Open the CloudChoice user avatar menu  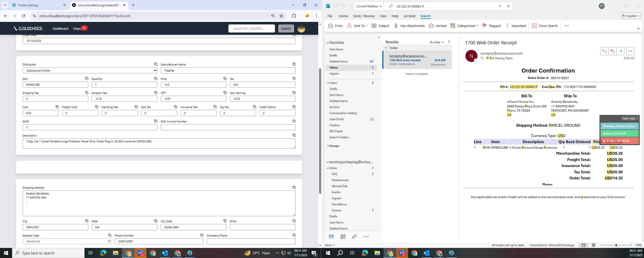[301, 28]
